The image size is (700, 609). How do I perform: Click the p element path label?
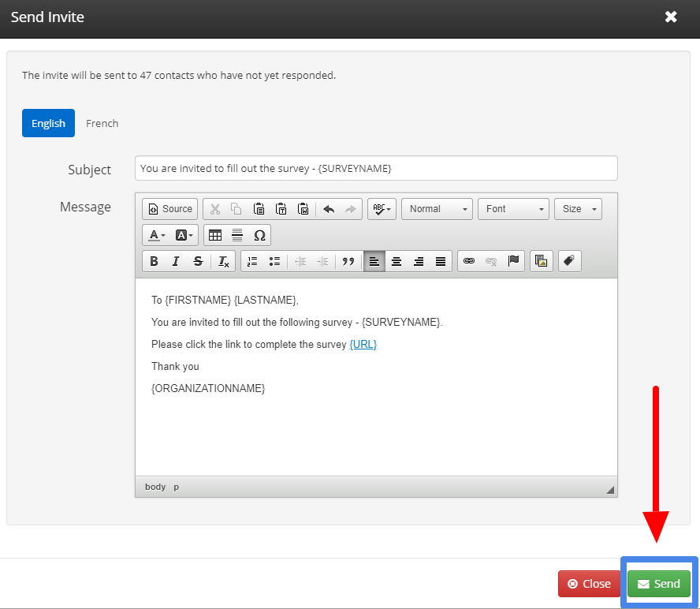177,487
